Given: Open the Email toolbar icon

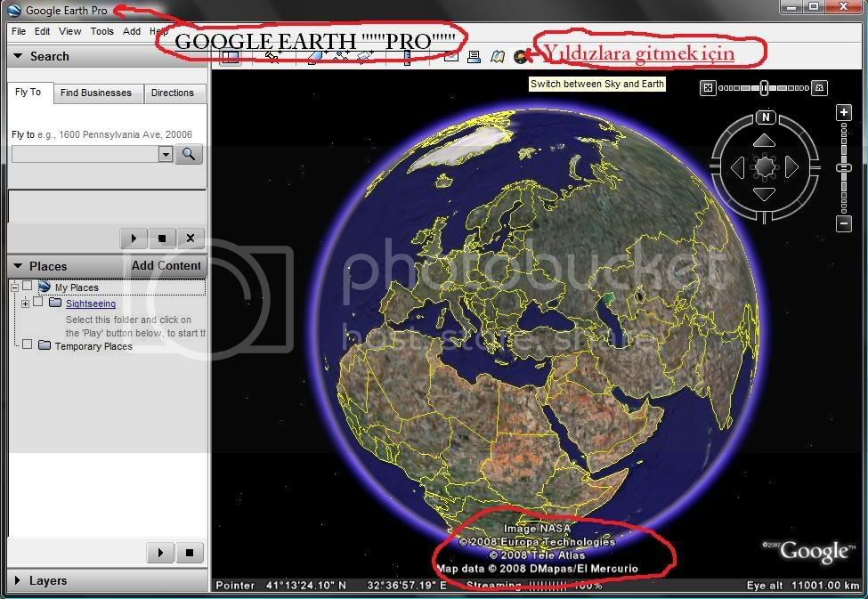Looking at the screenshot, I should click(450, 56).
